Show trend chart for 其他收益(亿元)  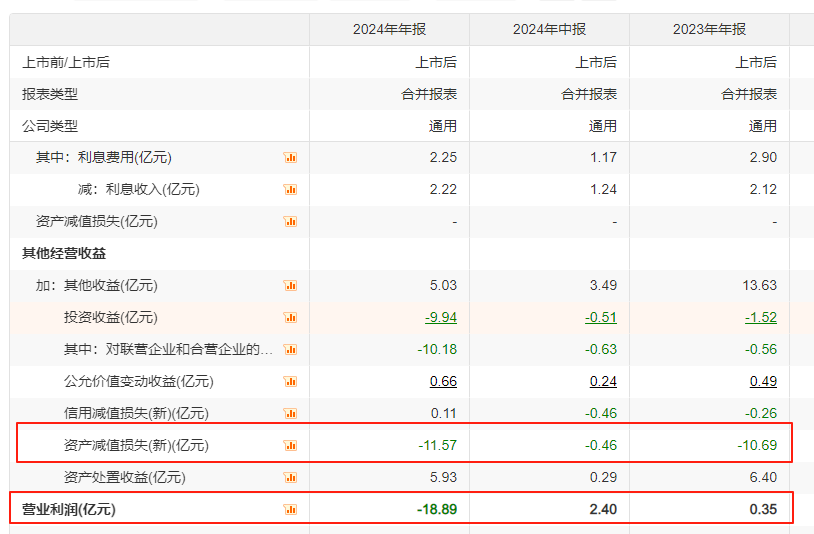(291, 285)
